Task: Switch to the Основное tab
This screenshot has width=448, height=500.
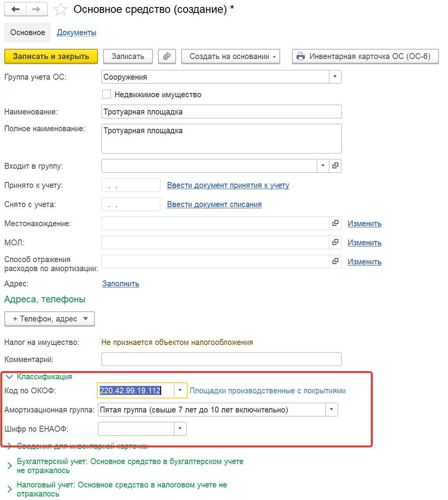Action: (28, 32)
